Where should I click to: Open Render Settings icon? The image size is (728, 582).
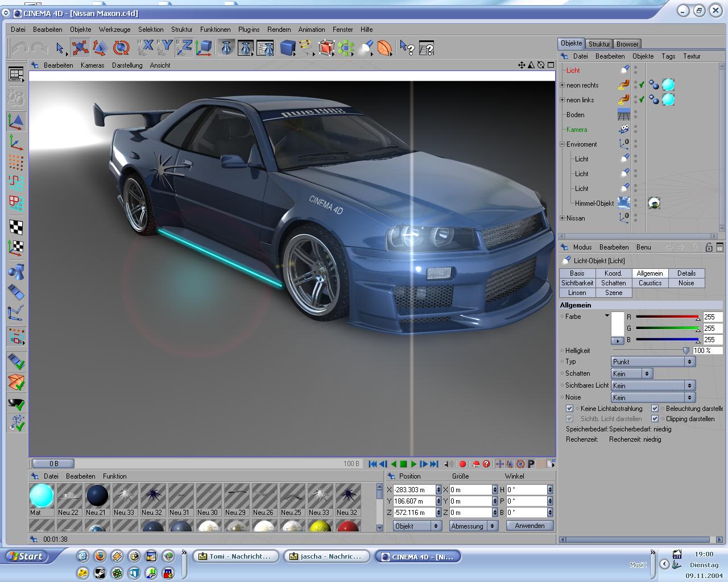pyautogui.click(x=265, y=48)
